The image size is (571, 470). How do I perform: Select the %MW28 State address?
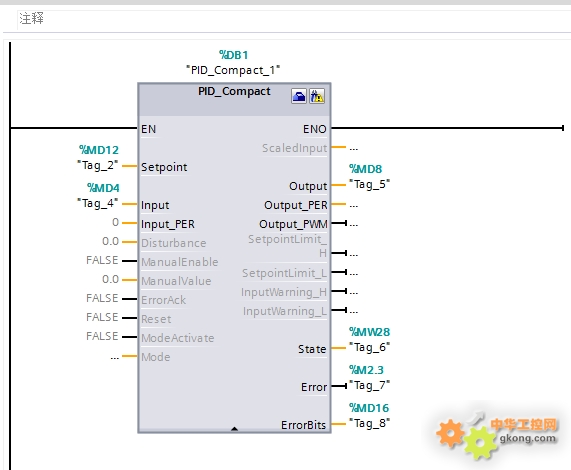370,332
